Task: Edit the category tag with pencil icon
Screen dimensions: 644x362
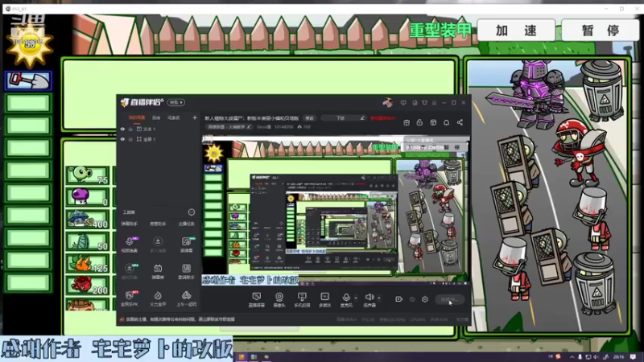Action: pyautogui.click(x=249, y=127)
